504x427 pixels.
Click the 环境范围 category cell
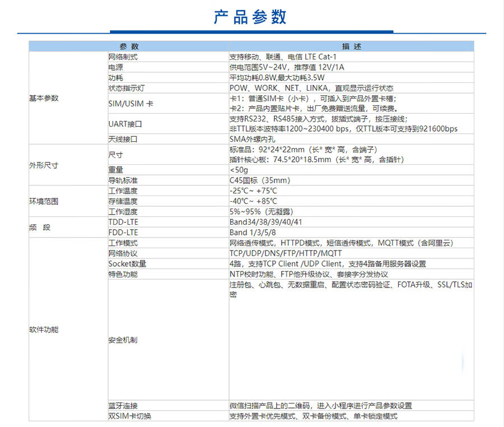point(44,201)
